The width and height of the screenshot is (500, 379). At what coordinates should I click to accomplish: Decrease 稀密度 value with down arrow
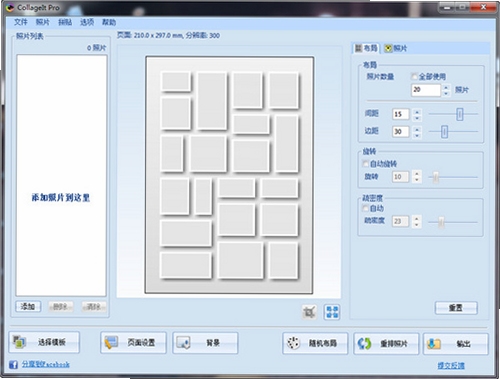[x=417, y=224]
